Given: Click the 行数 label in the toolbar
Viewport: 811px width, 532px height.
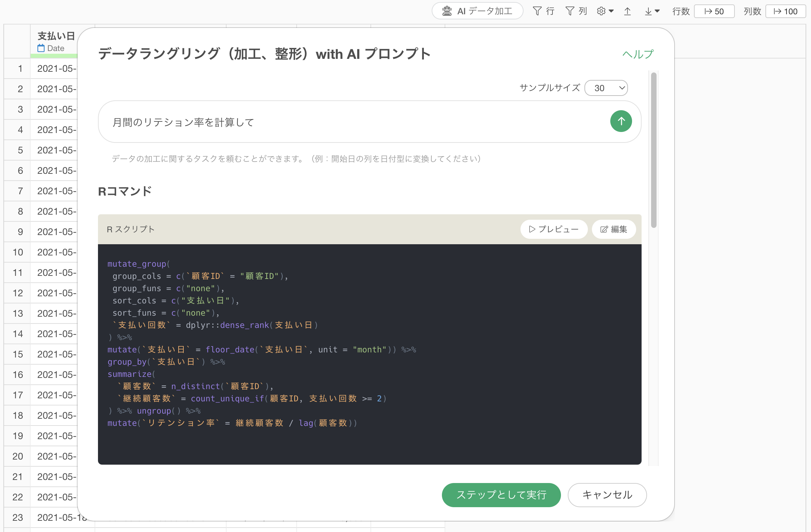Looking at the screenshot, I should tap(681, 11).
